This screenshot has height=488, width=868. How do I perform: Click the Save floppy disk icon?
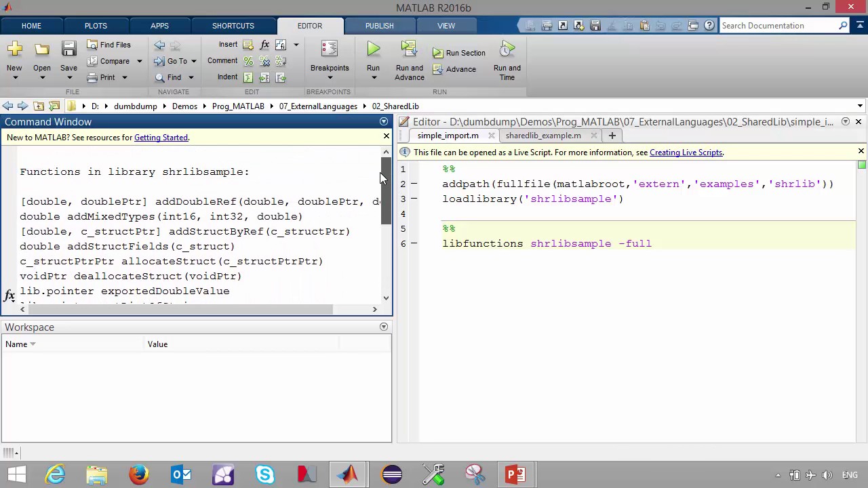68,49
